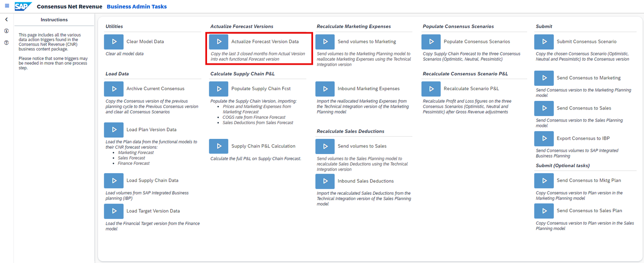Run Submit Consensus Scenario trigger
Viewport: 644px width, 263px height.
point(544,42)
